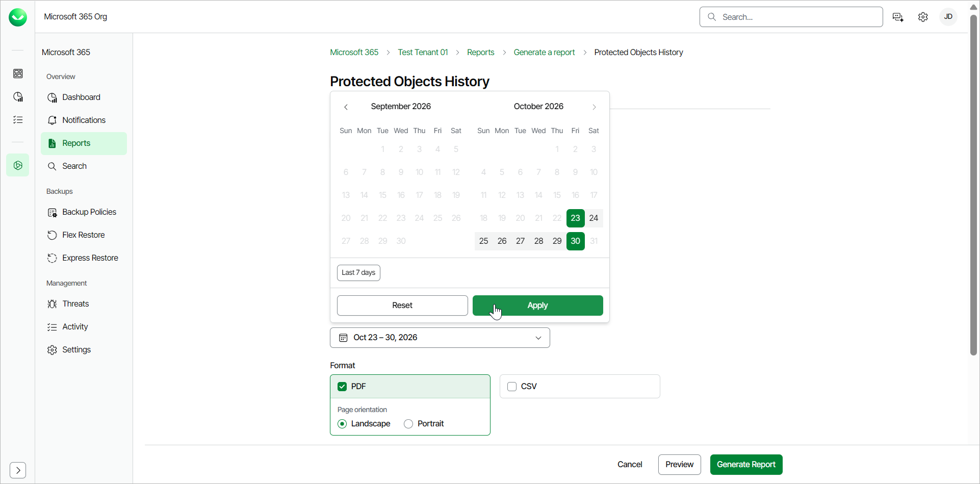The width and height of the screenshot is (980, 484).
Task: Click the Search magnifier icon in sidebar
Action: tap(52, 166)
